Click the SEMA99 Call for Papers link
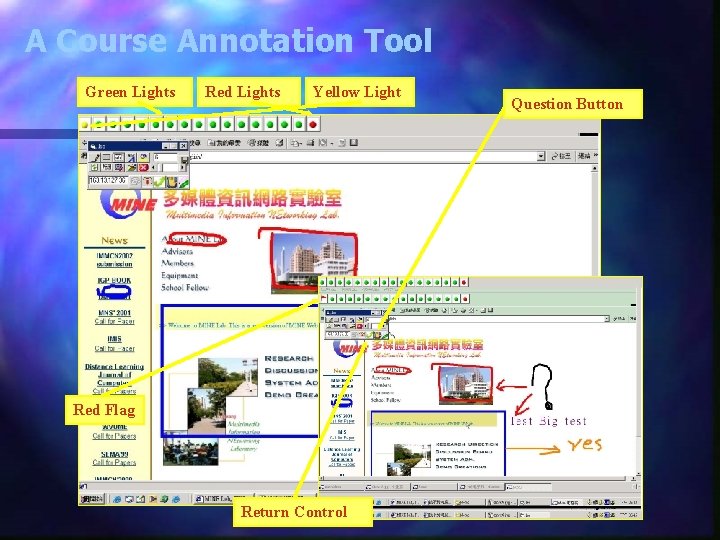Image resolution: width=720 pixels, height=540 pixels. tap(114, 458)
